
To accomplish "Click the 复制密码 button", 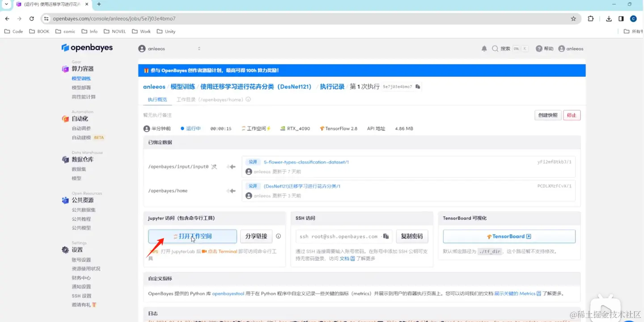I will tap(412, 236).
